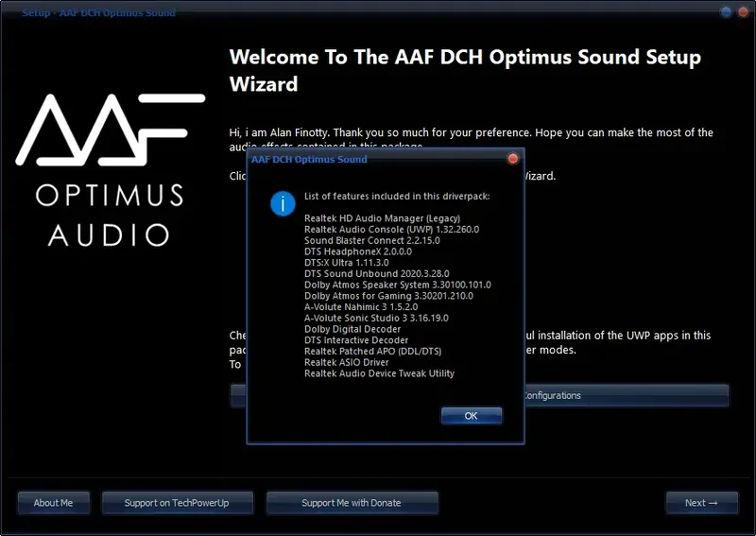Click Support Me with Donate button
756x536 pixels.
coord(352,503)
